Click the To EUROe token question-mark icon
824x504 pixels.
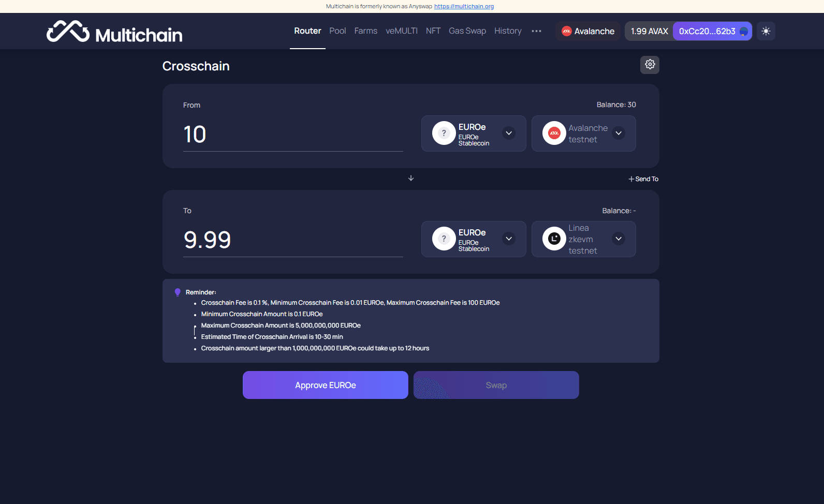click(x=444, y=239)
